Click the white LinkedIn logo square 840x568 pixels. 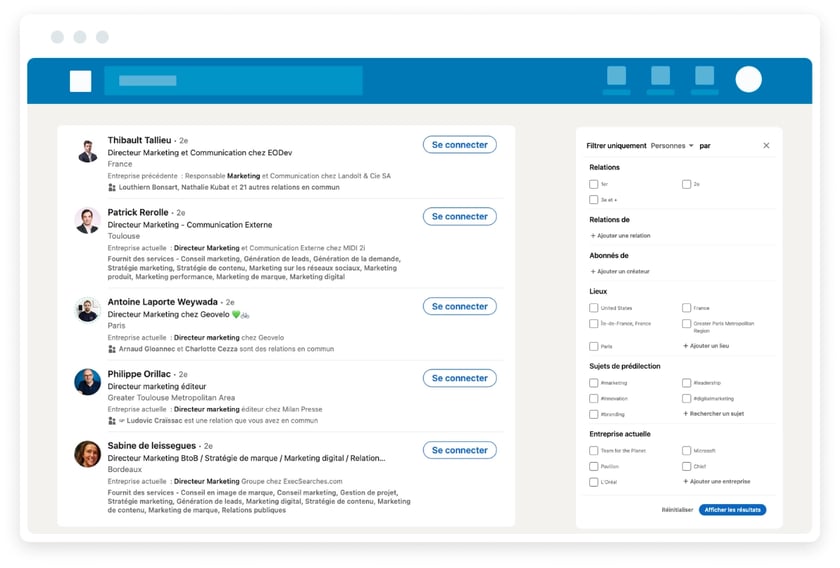coord(80,81)
